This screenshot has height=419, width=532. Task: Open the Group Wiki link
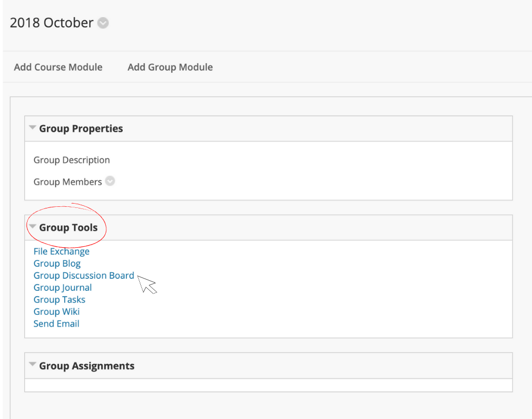coord(56,312)
